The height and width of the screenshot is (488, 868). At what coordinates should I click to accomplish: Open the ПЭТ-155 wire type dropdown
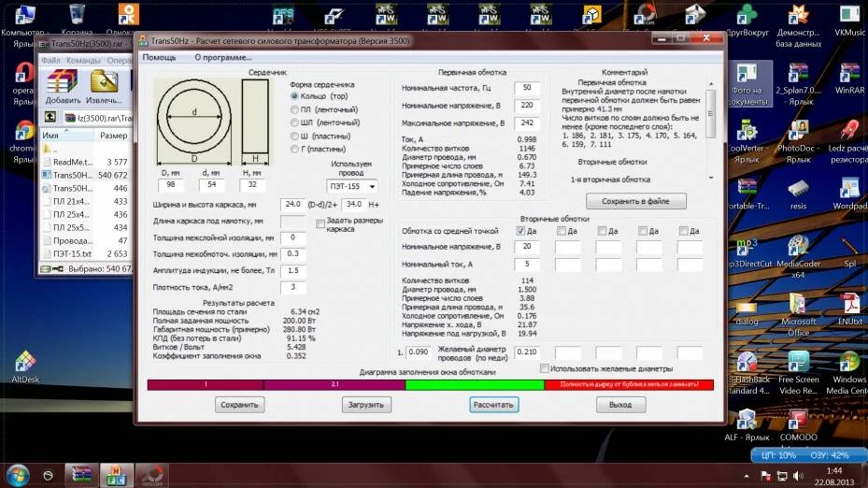tap(352, 187)
